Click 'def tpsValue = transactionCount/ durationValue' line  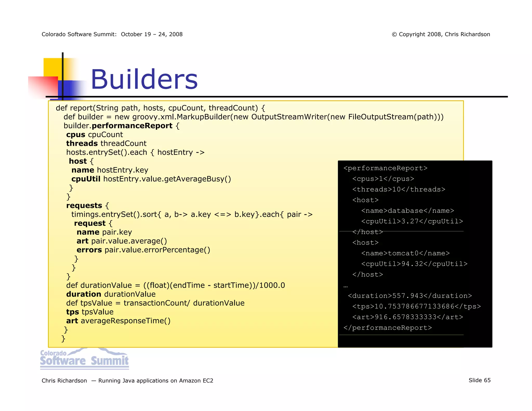tap(155, 303)
